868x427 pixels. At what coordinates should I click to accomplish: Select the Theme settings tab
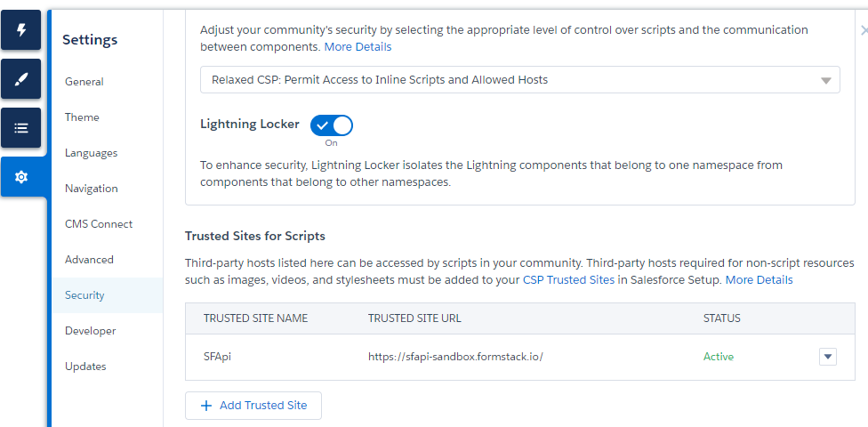pos(82,117)
